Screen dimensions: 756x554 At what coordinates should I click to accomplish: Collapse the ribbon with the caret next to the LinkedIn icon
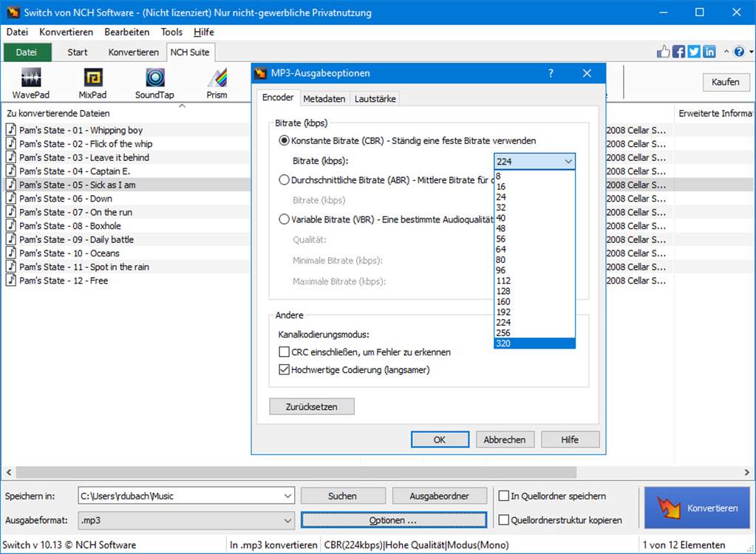(726, 52)
